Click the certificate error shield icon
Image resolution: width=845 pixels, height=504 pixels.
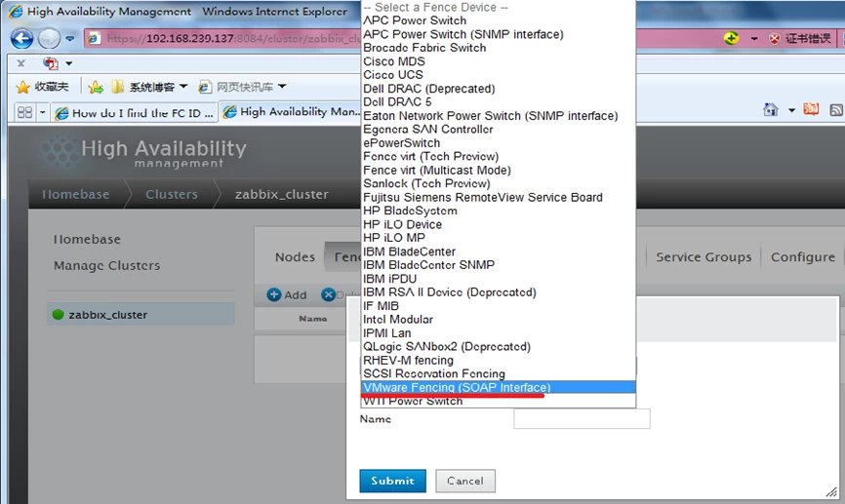[775, 38]
